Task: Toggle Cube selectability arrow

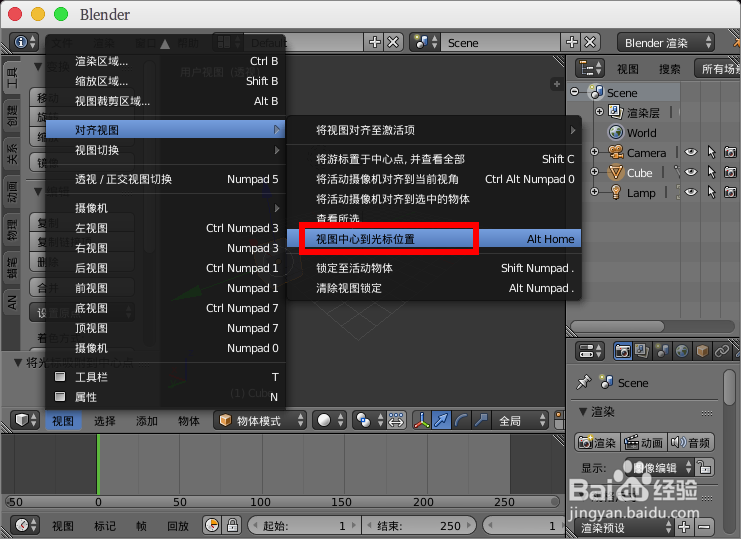Action: point(711,172)
